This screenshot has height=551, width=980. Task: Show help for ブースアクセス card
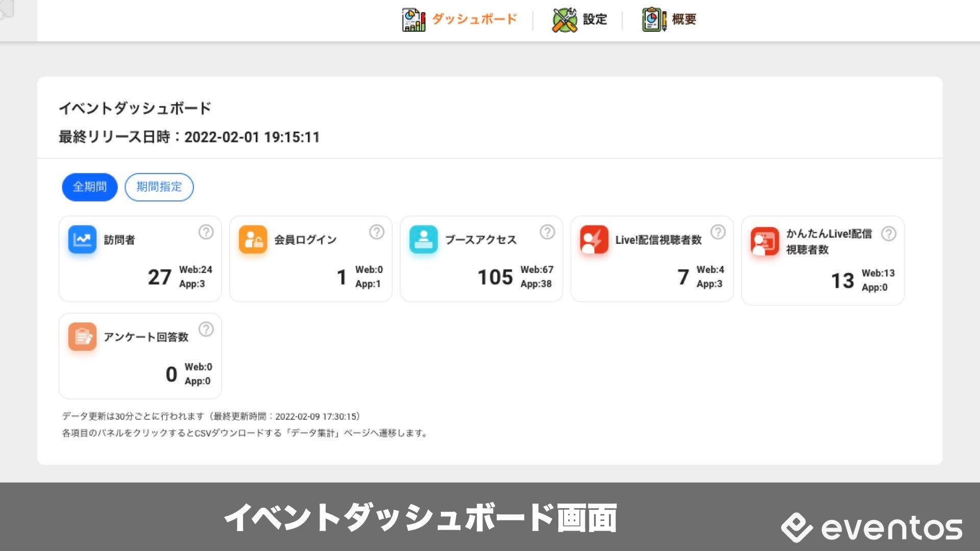pyautogui.click(x=547, y=232)
